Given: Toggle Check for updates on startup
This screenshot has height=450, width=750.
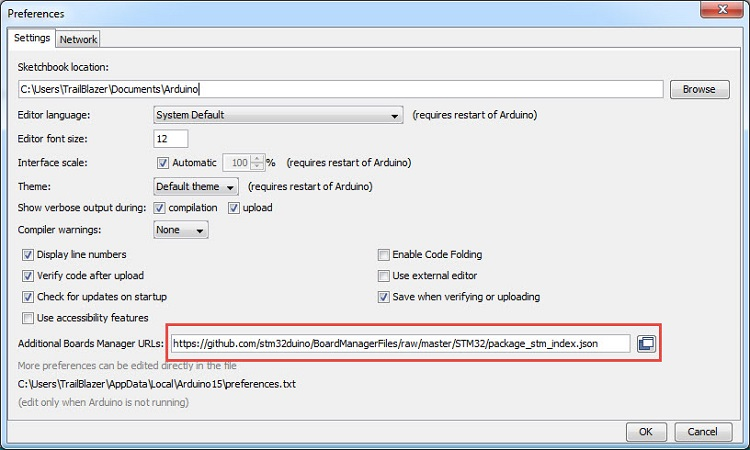Looking at the screenshot, I should click(x=28, y=297).
